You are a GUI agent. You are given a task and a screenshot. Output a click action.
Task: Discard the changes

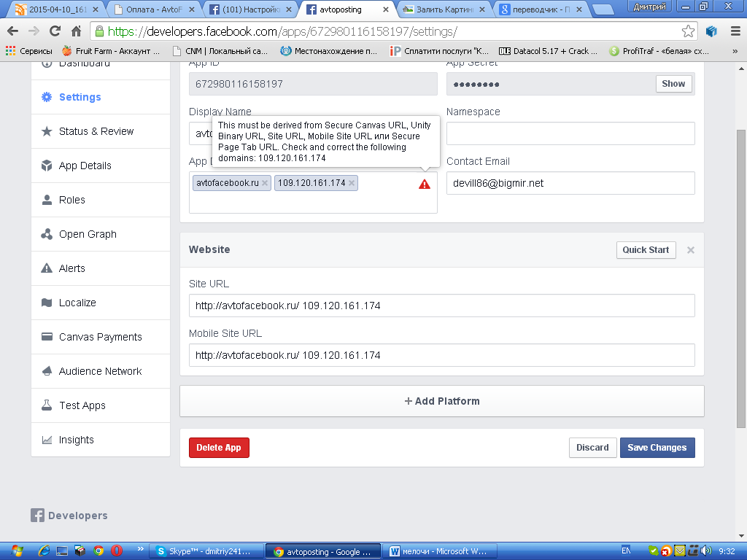[592, 448]
